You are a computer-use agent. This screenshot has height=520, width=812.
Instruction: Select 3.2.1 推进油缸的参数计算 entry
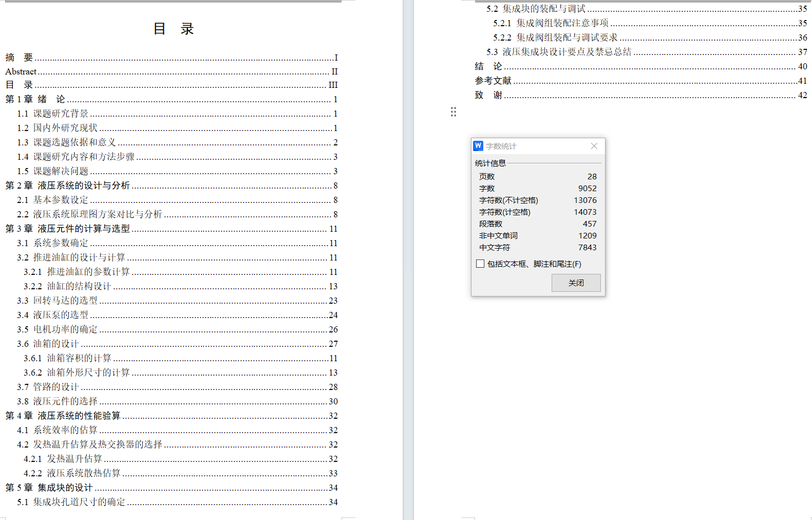pos(181,272)
